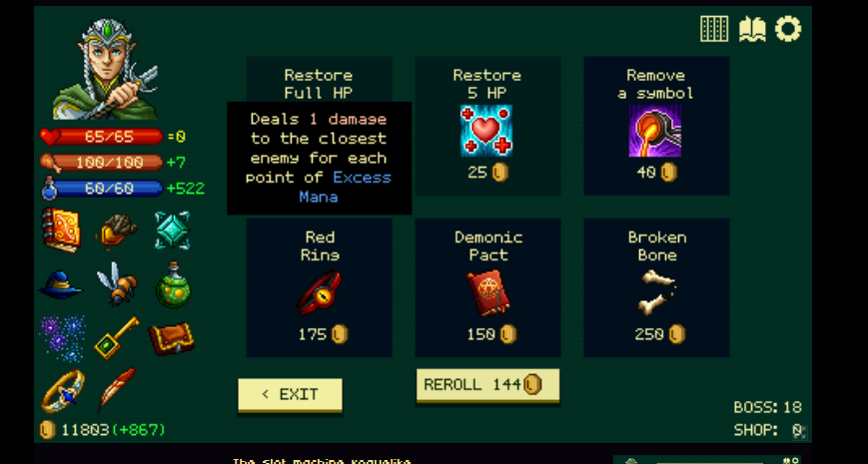Select the golden key item
This screenshot has width=868, height=464.
[x=116, y=337]
